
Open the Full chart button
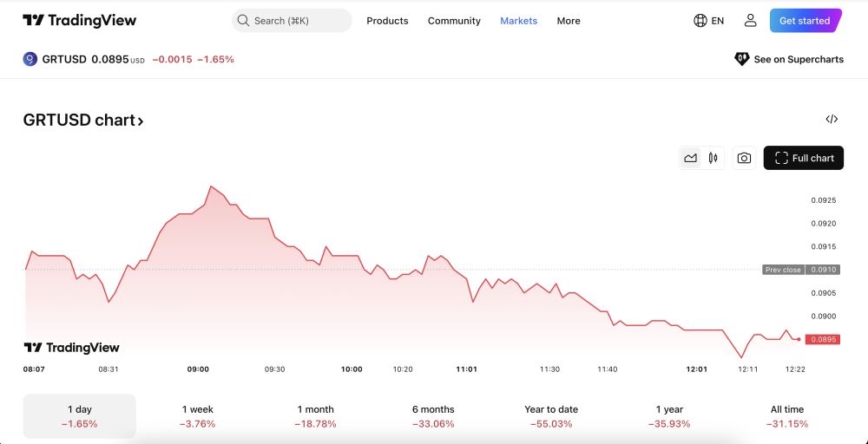[804, 158]
